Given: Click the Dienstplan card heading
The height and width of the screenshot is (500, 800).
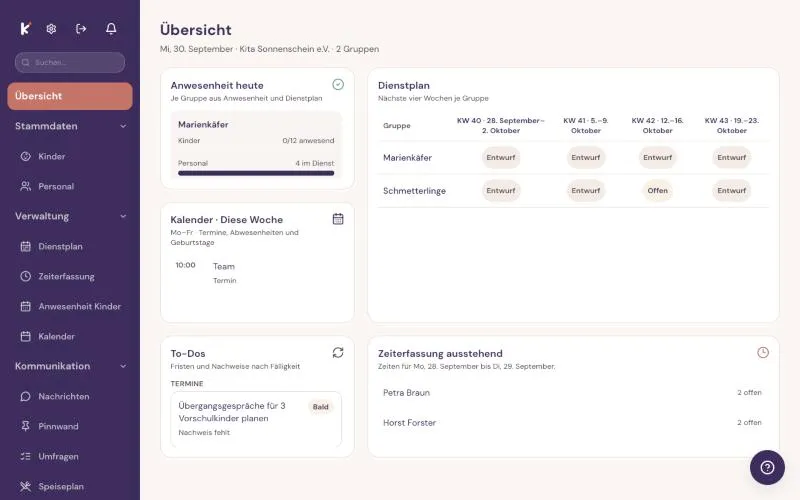Looking at the screenshot, I should coord(404,86).
